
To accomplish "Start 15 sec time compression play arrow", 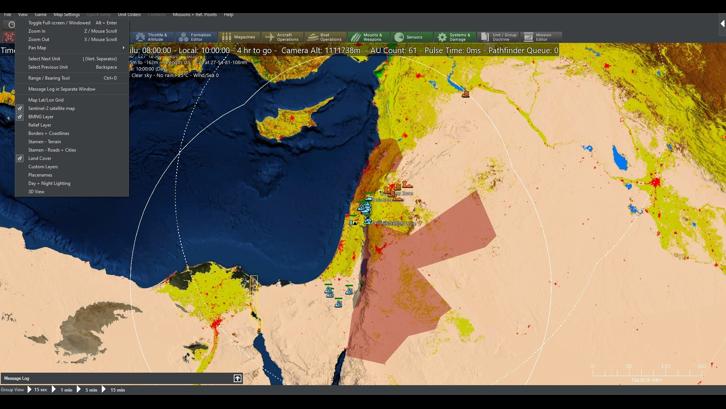I will (x=30, y=390).
